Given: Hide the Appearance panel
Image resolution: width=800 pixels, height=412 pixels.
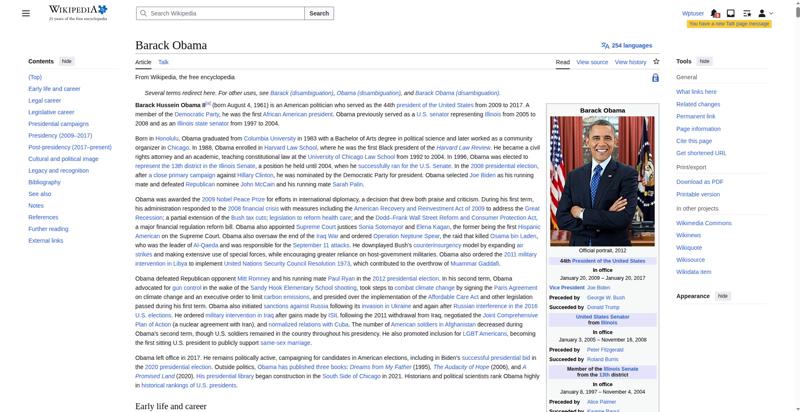Looking at the screenshot, I should (722, 296).
